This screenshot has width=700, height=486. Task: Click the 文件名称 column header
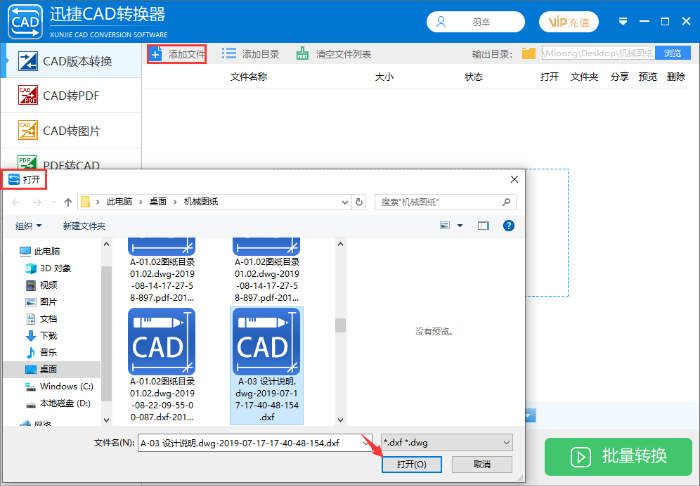point(249,77)
